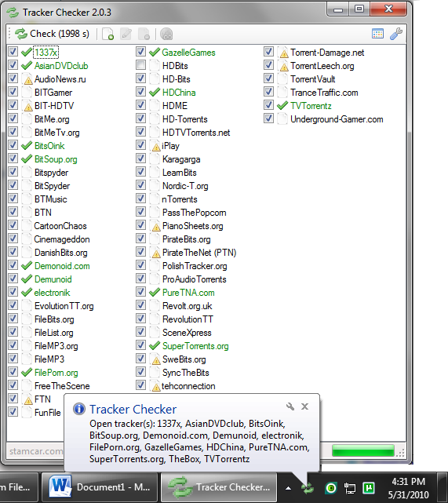Click the green uTorrent tray icon
This screenshot has width=448, height=503.
coord(369,488)
